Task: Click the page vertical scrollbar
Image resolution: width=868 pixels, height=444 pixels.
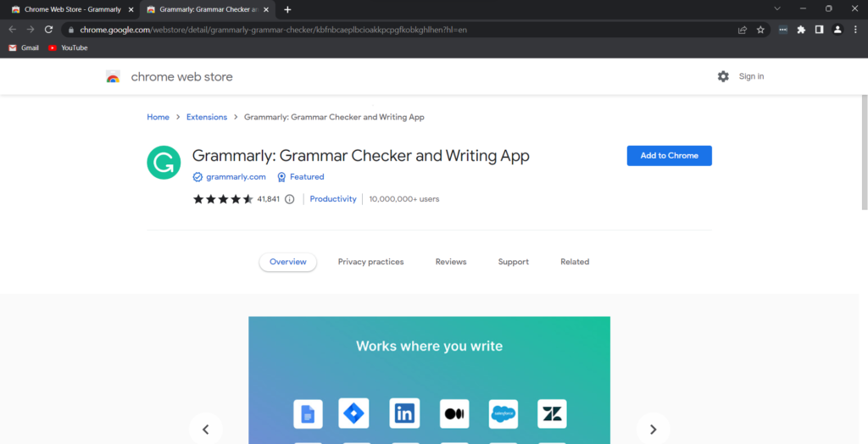Action: [864, 153]
